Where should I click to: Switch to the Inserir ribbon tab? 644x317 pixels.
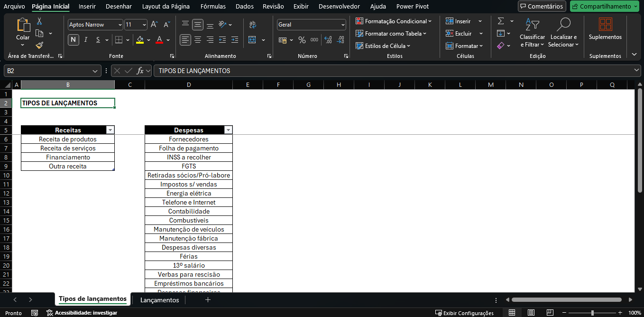coord(87,7)
